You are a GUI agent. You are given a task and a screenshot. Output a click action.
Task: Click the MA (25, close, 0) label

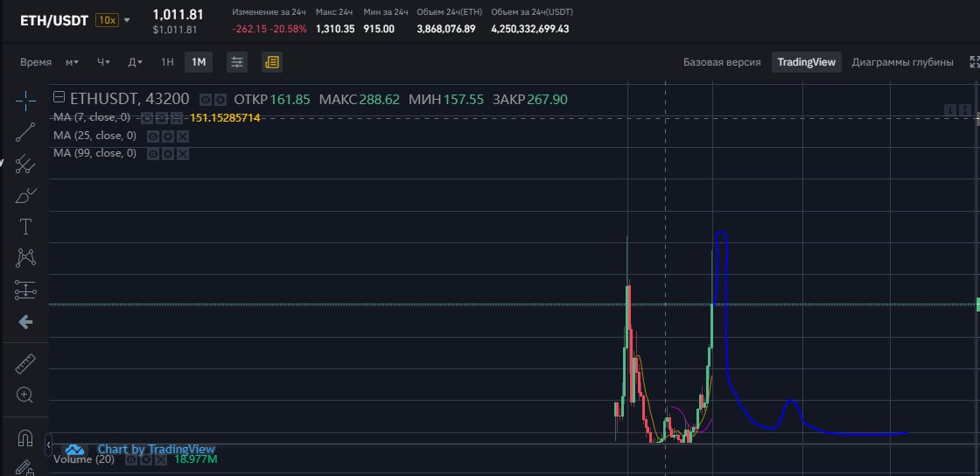pyautogui.click(x=95, y=136)
